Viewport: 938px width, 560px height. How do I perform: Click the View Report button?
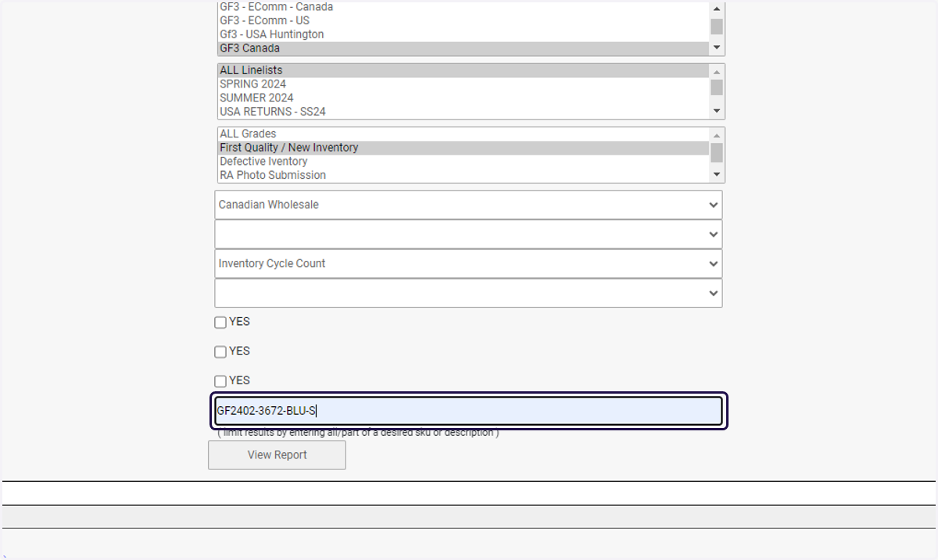click(x=277, y=455)
